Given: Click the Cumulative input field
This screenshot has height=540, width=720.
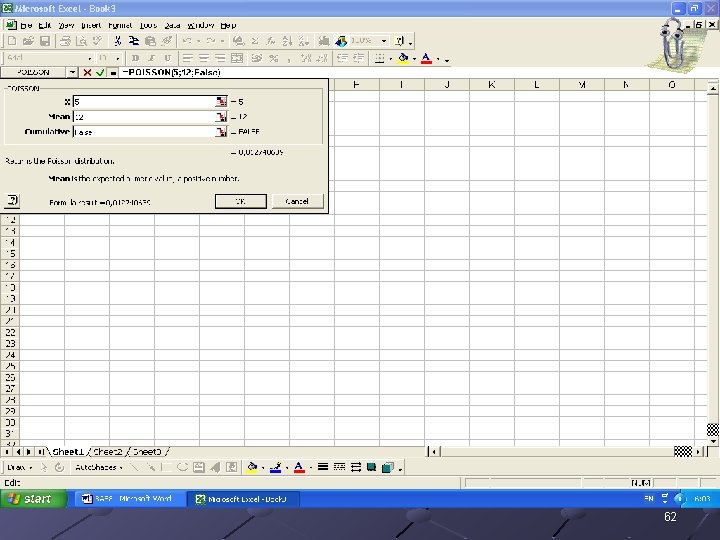Looking at the screenshot, I should (x=144, y=132).
